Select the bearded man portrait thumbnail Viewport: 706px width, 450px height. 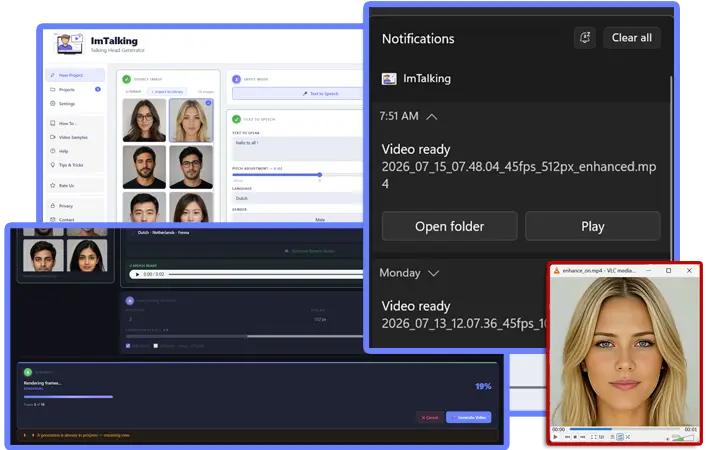click(144, 167)
